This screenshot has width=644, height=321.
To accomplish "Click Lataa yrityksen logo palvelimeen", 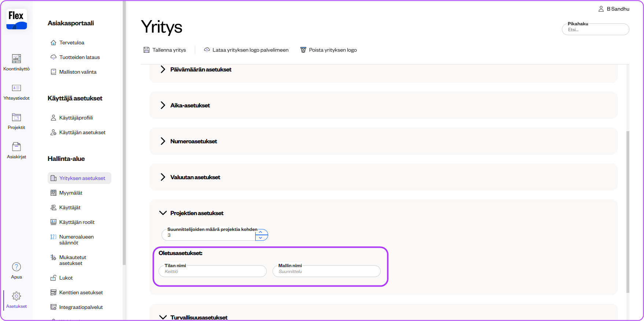I will point(246,50).
